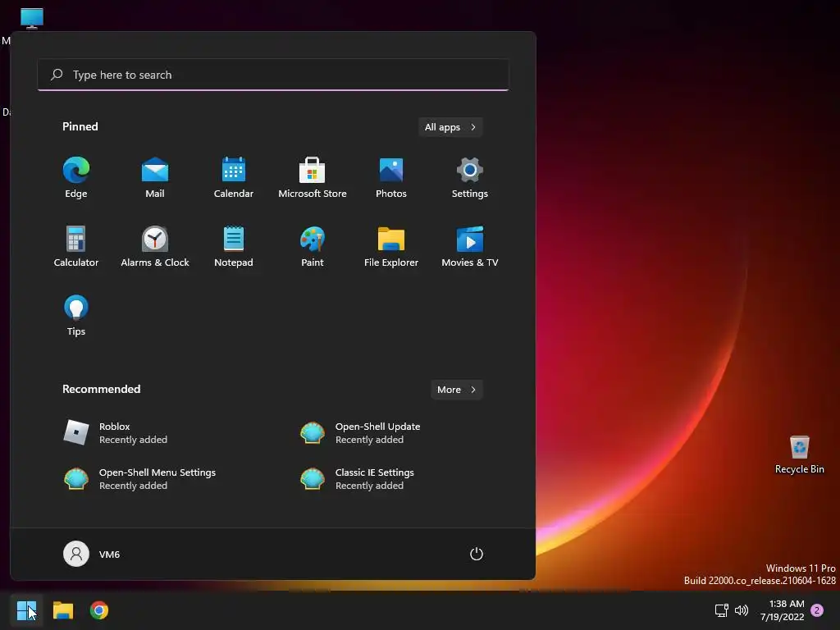Select the computer monitor icon on desktop
Viewport: 840px width, 630px height.
32,18
